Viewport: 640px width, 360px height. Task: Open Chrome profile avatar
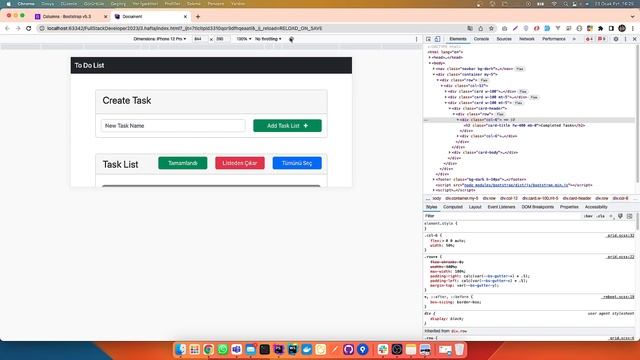[x=622, y=28]
